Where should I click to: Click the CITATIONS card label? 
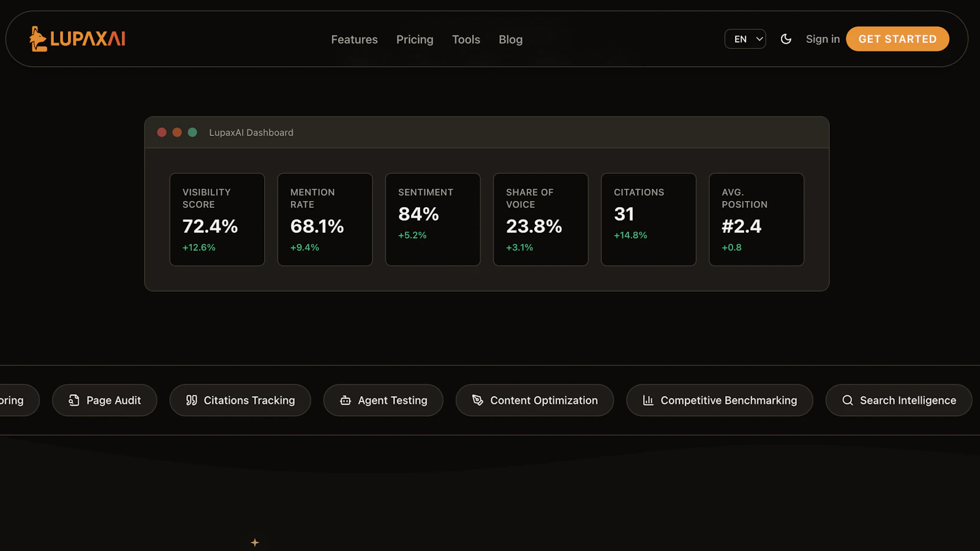[x=639, y=192]
